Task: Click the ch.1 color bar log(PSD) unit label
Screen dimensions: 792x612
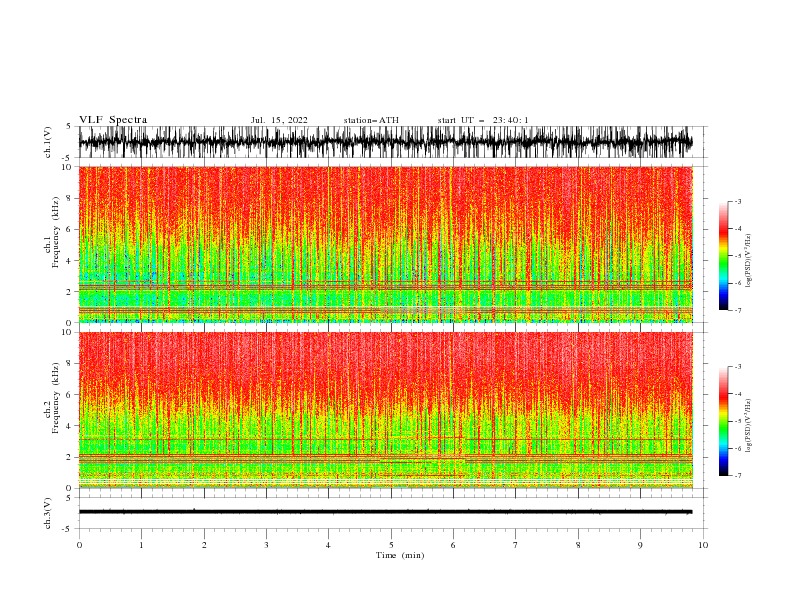Action: pyautogui.click(x=748, y=261)
